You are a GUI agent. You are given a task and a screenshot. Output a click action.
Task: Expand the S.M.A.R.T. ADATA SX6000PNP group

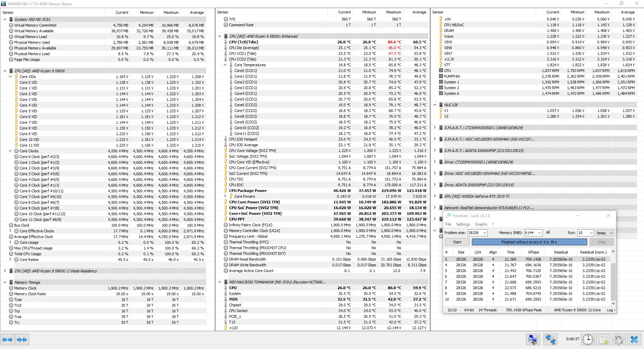(x=435, y=151)
